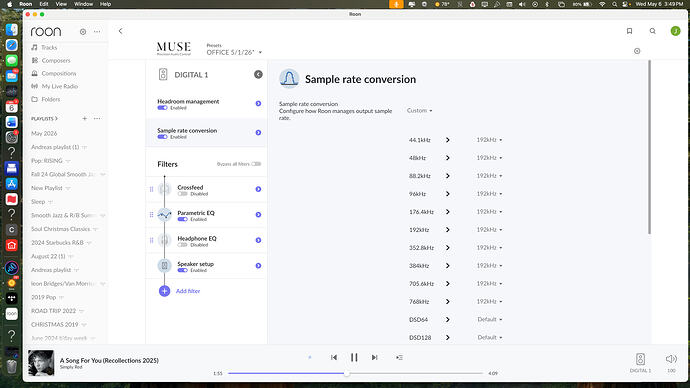Open the Window menu
This screenshot has width=690, height=388.
(x=83, y=4)
